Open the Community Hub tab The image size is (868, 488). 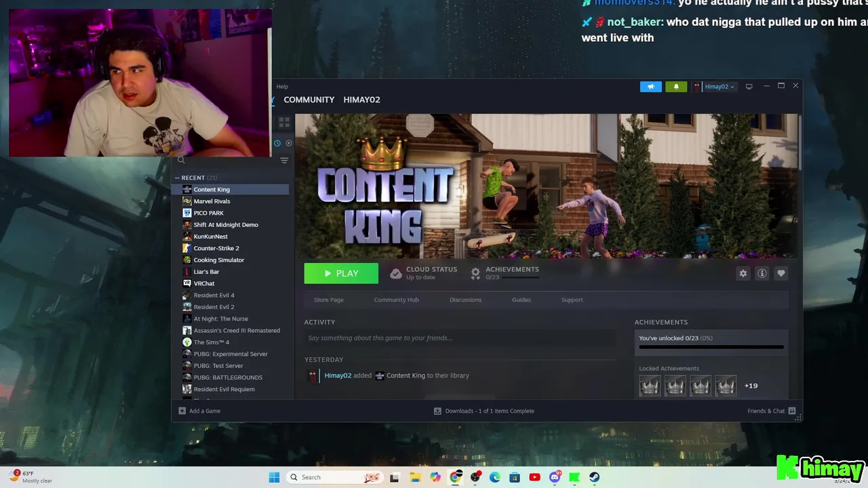397,300
